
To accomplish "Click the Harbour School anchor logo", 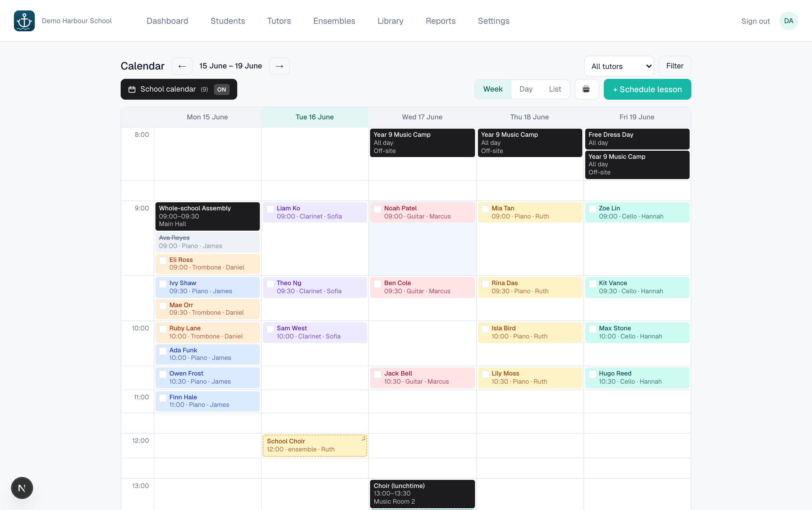I will click(24, 21).
